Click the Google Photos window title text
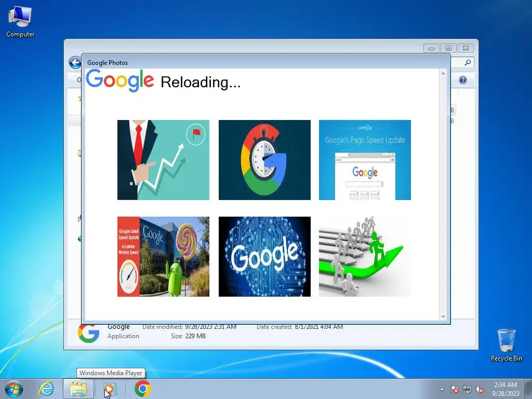532x399 pixels. point(108,63)
